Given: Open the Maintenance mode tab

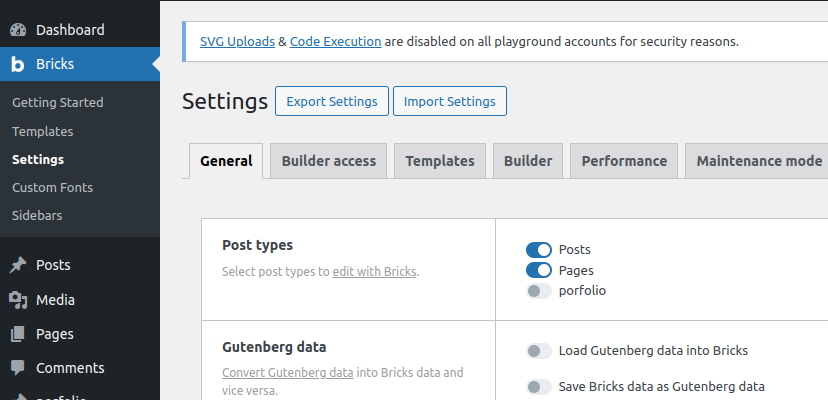Looking at the screenshot, I should [759, 161].
